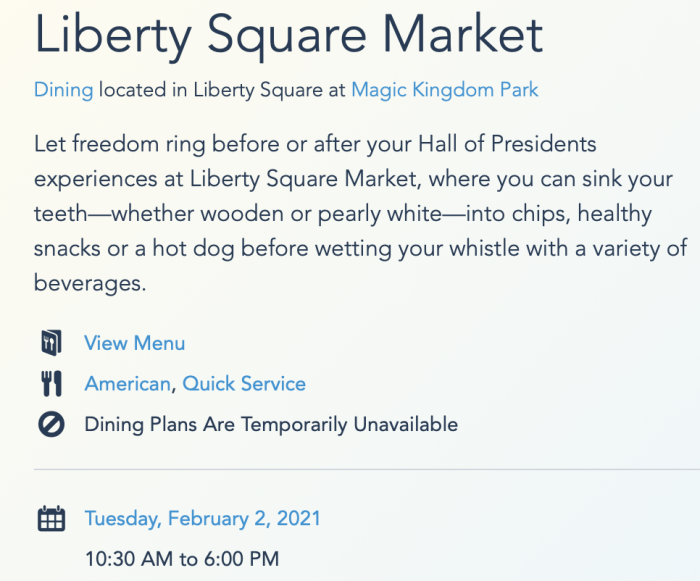Viewport: 700px width, 581px height.
Task: Click the 10:30 AM opening time
Action: point(129,559)
